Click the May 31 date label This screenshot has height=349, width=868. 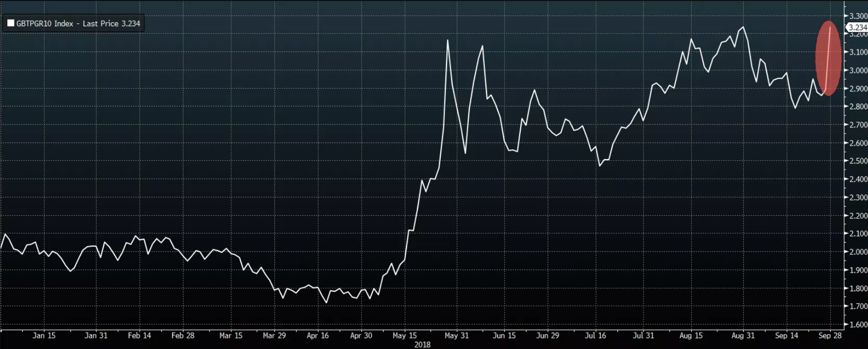[x=457, y=335]
